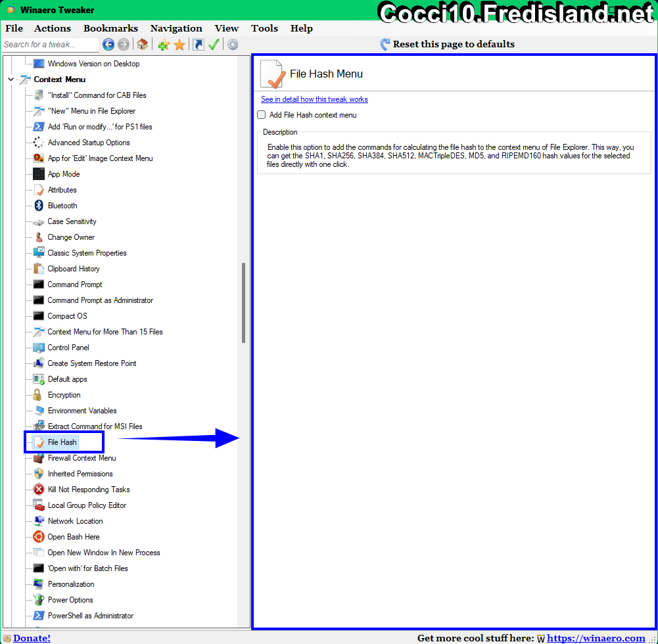Select Open New Window In New Process
The height and width of the screenshot is (644, 658).
coord(104,553)
